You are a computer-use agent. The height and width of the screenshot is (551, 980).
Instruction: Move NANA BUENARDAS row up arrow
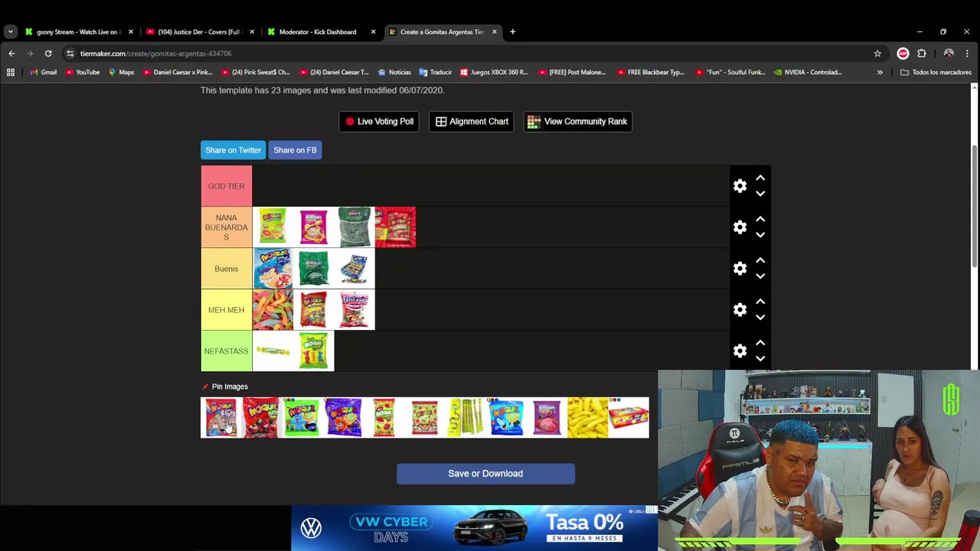pos(760,219)
